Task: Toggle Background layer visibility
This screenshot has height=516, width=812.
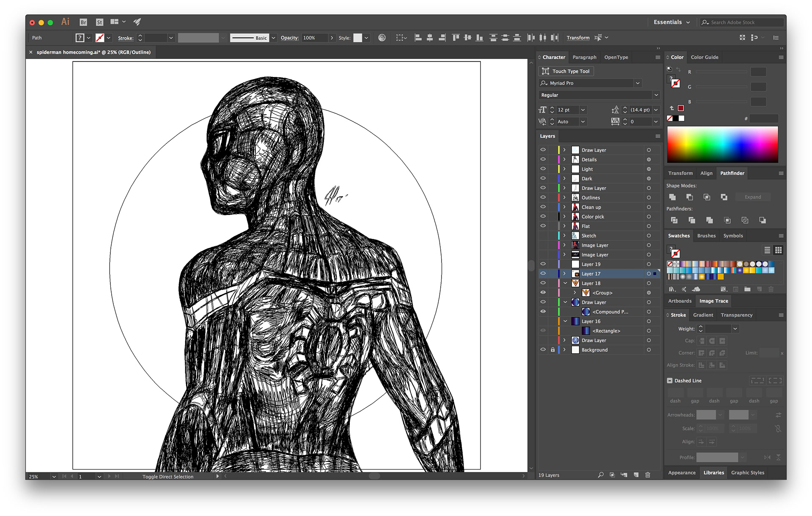Action: tap(543, 350)
